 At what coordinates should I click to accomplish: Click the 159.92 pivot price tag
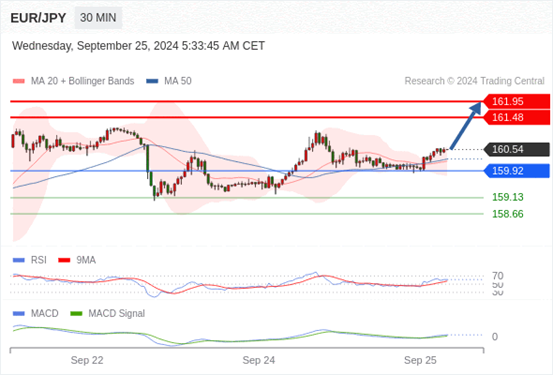click(517, 171)
